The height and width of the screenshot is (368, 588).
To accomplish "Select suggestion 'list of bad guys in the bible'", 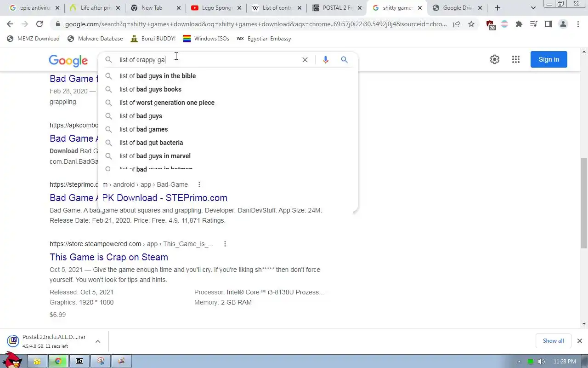I will (x=228, y=76).
